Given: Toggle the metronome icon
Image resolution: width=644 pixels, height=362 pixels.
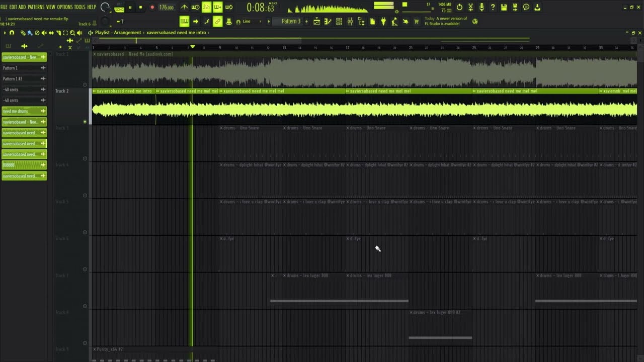Looking at the screenshot, I should [x=184, y=8].
